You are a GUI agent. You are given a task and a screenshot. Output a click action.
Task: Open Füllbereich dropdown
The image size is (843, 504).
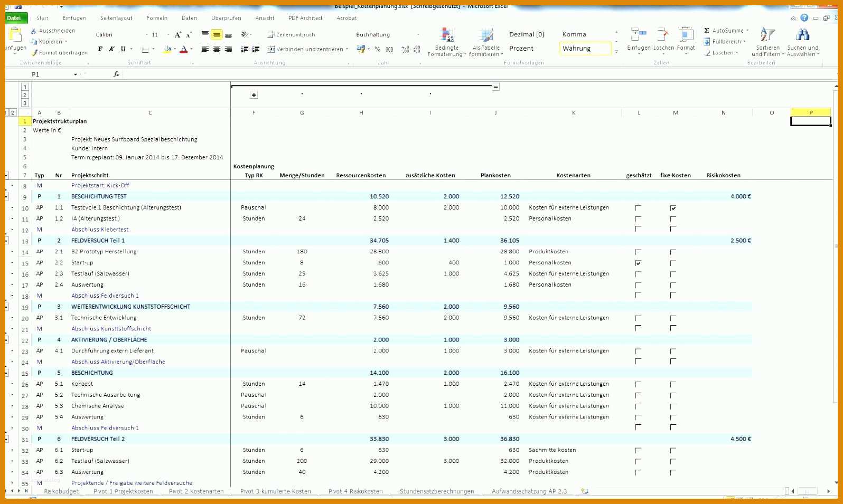[x=744, y=42]
